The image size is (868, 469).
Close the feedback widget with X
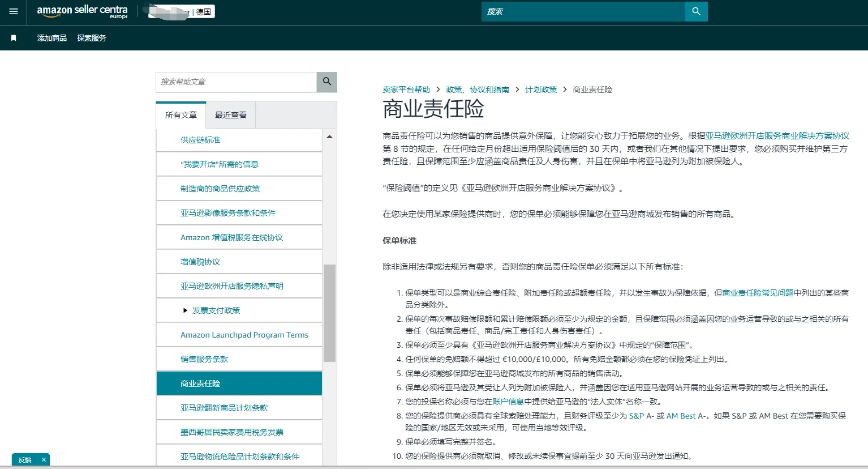click(44, 460)
